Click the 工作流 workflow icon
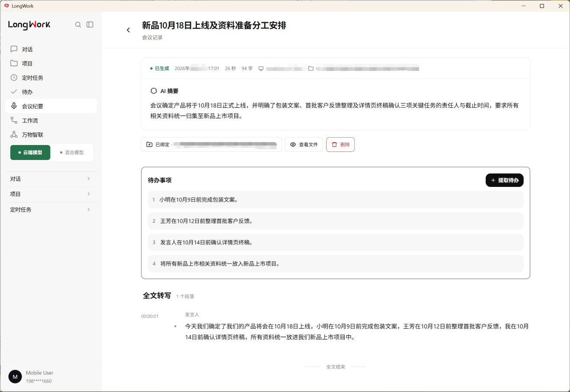This screenshot has width=570, height=392. [x=14, y=120]
